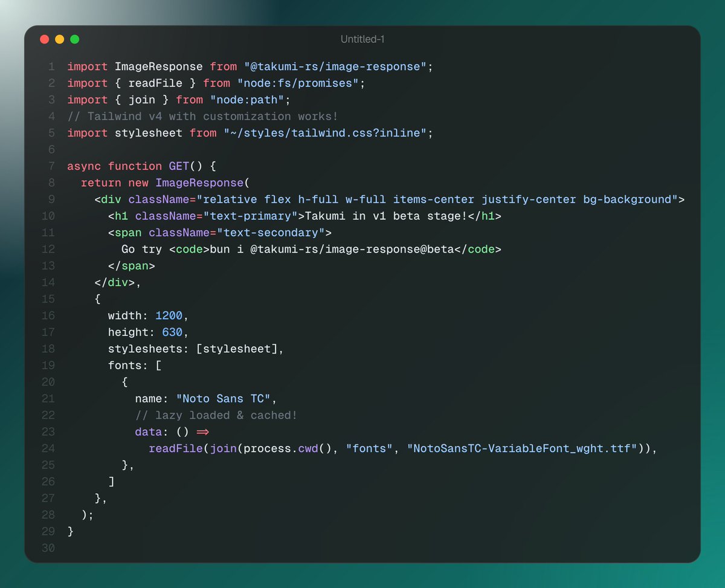The height and width of the screenshot is (588, 725).
Task: Click the readFile import on line 2
Action: click(155, 83)
